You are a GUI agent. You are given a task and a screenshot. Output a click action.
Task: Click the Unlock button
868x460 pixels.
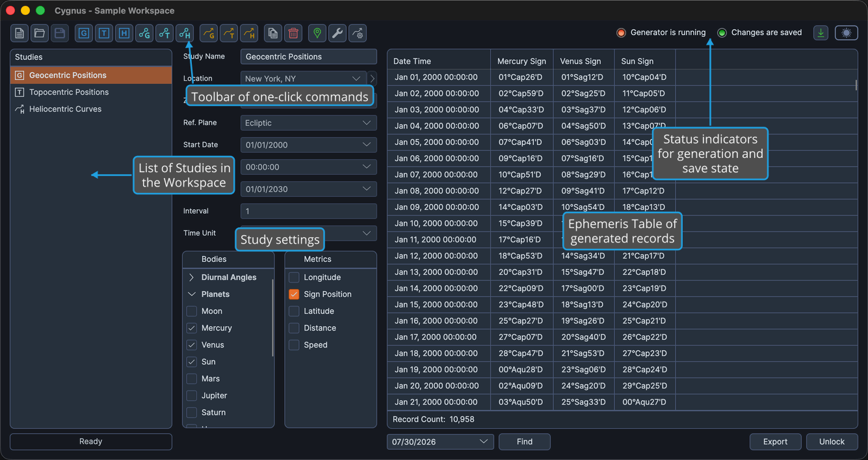(x=832, y=442)
